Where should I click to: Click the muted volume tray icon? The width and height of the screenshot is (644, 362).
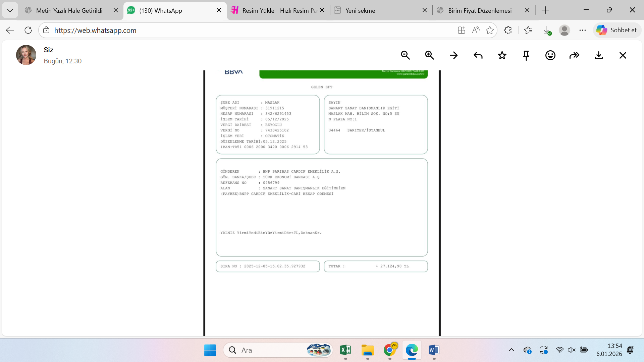coord(572,350)
